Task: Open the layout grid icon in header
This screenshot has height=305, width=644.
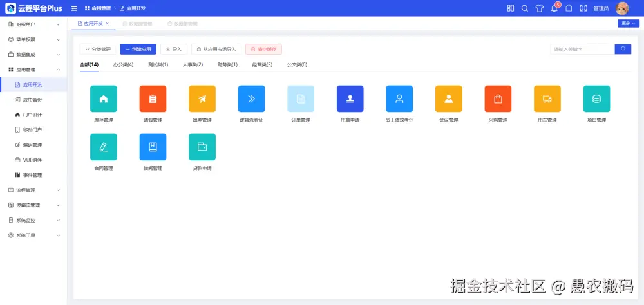Action: click(511, 8)
